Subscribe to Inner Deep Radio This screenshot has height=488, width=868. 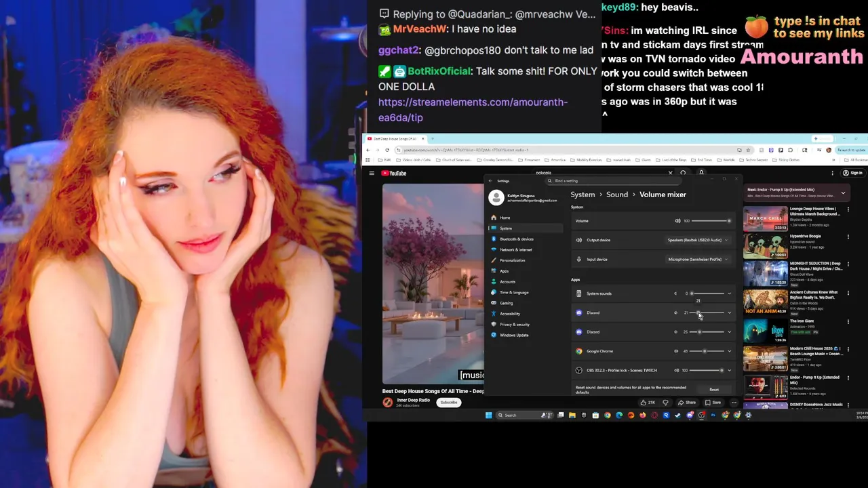pos(448,403)
